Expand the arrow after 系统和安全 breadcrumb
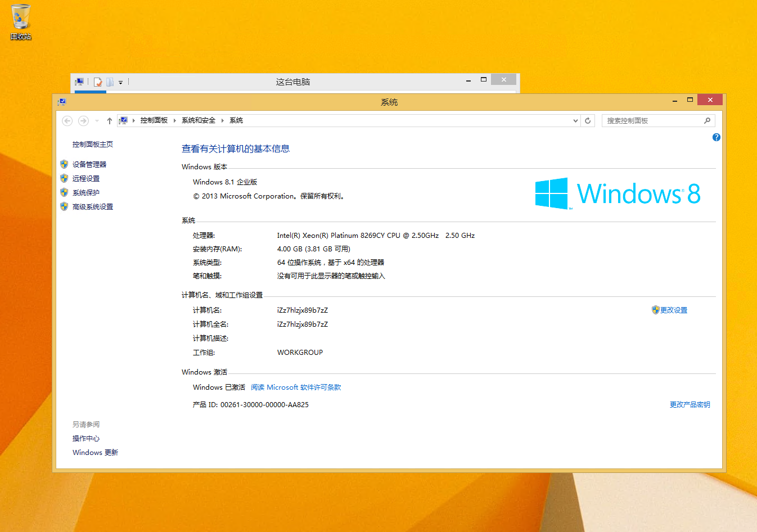 coord(223,120)
